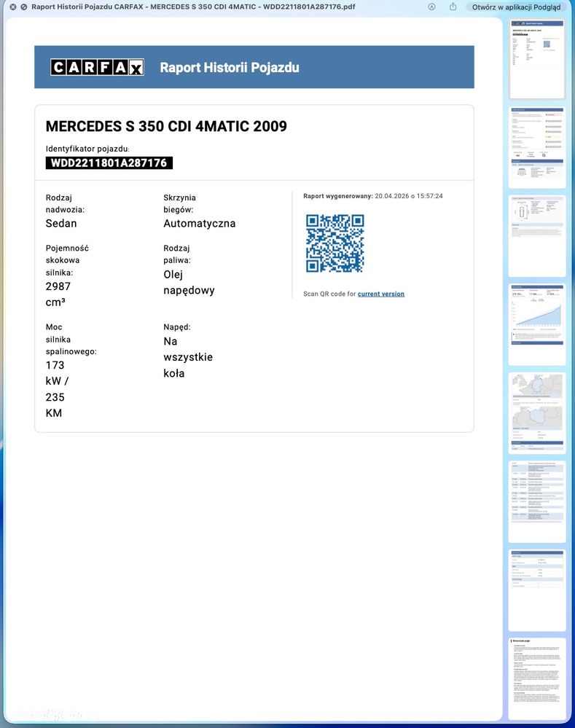The width and height of the screenshot is (575, 728).
Task: Click the Share icon in title bar
Action: click(453, 7)
